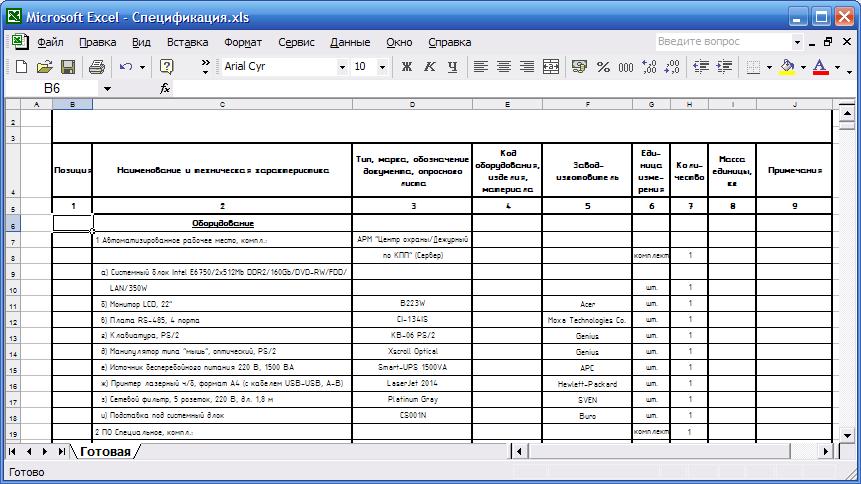Save the workbook with the floppy icon
The image size is (861, 484).
pos(68,67)
